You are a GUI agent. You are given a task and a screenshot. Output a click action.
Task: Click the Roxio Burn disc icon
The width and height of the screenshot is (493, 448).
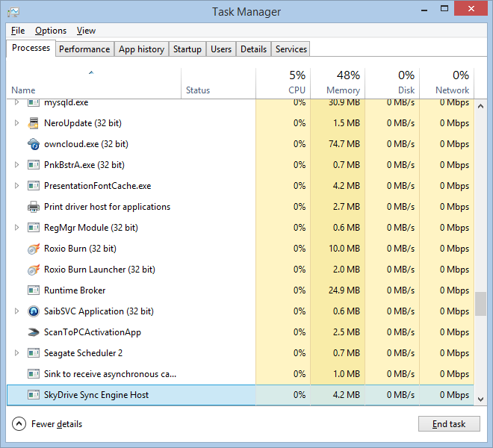[x=33, y=249]
